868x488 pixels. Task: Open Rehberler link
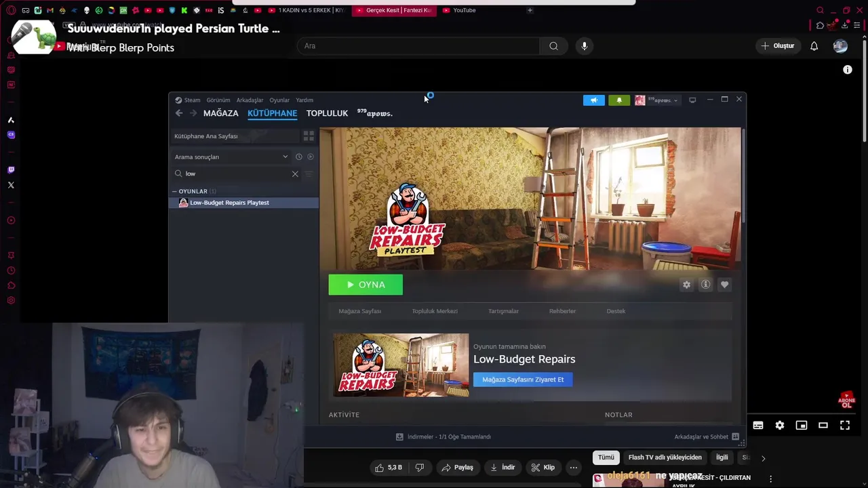click(562, 311)
